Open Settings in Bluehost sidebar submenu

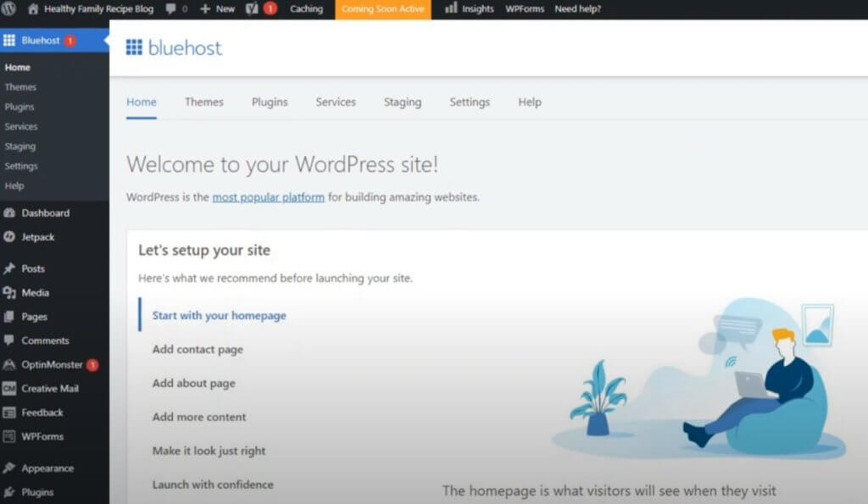21,166
